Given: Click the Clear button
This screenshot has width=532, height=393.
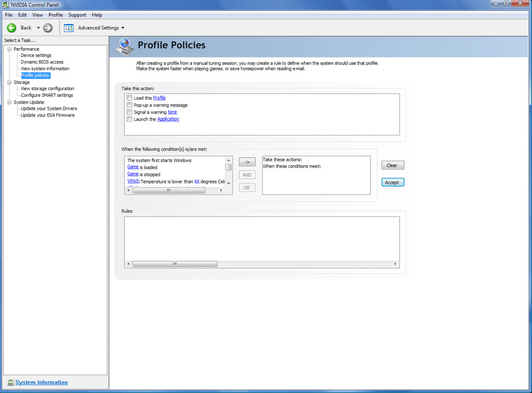Looking at the screenshot, I should 393,166.
